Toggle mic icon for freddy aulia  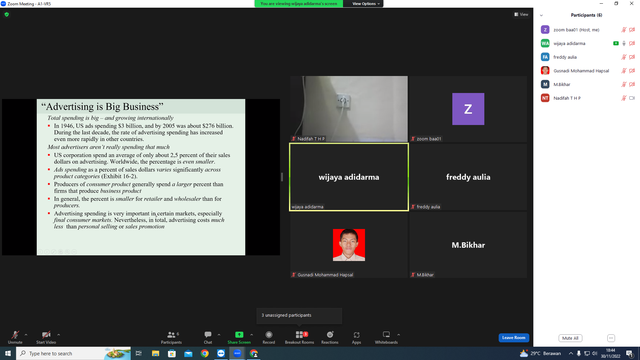(624, 57)
